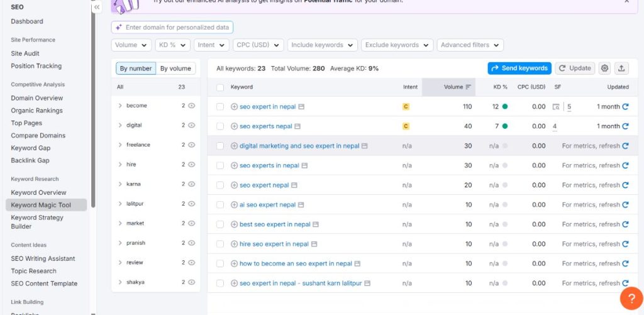This screenshot has height=315, width=644.
Task: Add ai seo expert nepal via plus icon
Action: [x=234, y=205]
